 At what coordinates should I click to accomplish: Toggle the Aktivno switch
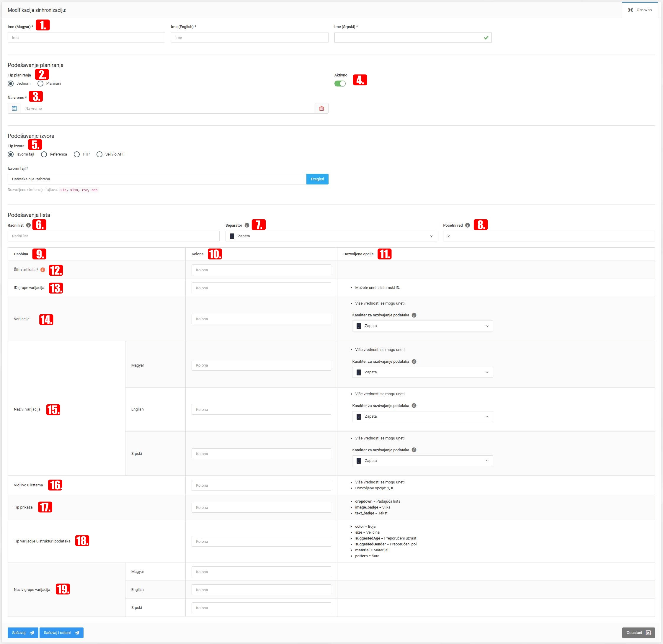click(x=340, y=84)
